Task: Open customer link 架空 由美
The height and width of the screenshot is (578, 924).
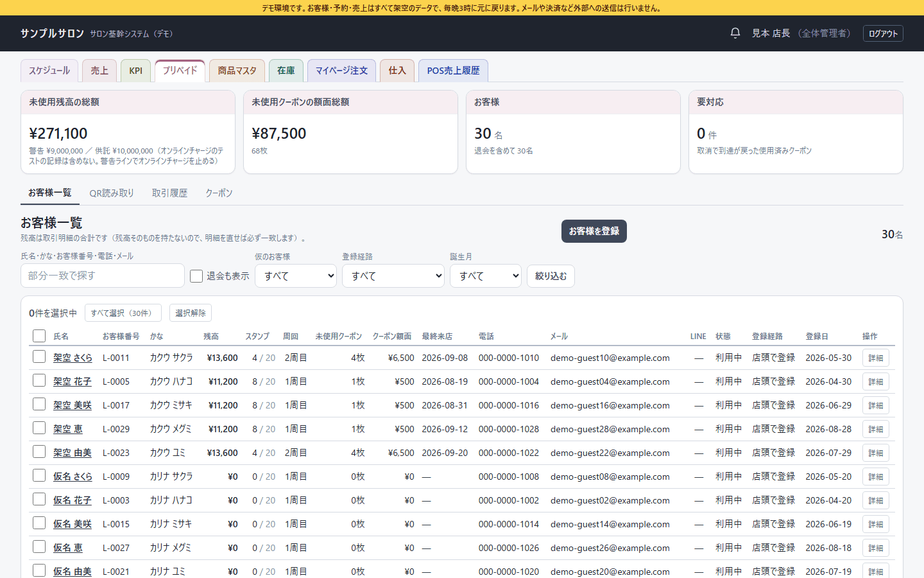Action: (73, 453)
